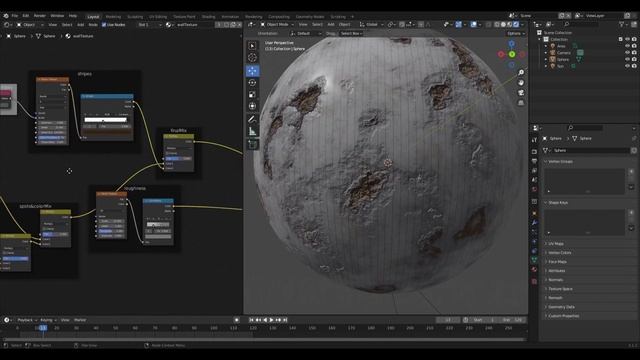The image size is (640, 360).
Task: Play the animation in timeline
Action: tap(271, 320)
